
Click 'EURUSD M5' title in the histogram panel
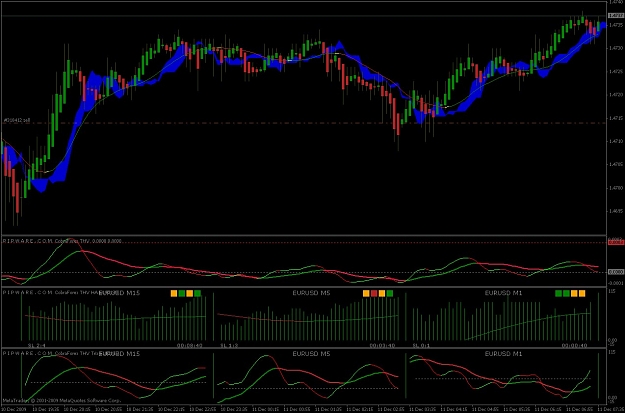311,293
